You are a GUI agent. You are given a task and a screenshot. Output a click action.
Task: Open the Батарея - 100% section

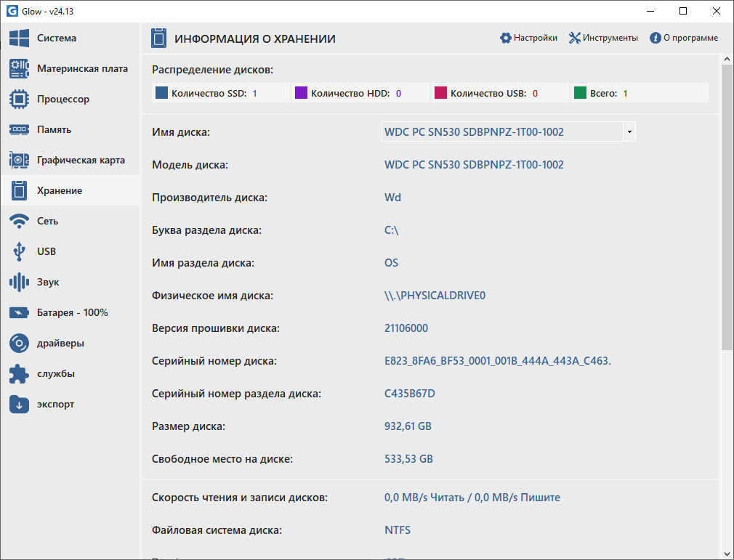pos(71,313)
